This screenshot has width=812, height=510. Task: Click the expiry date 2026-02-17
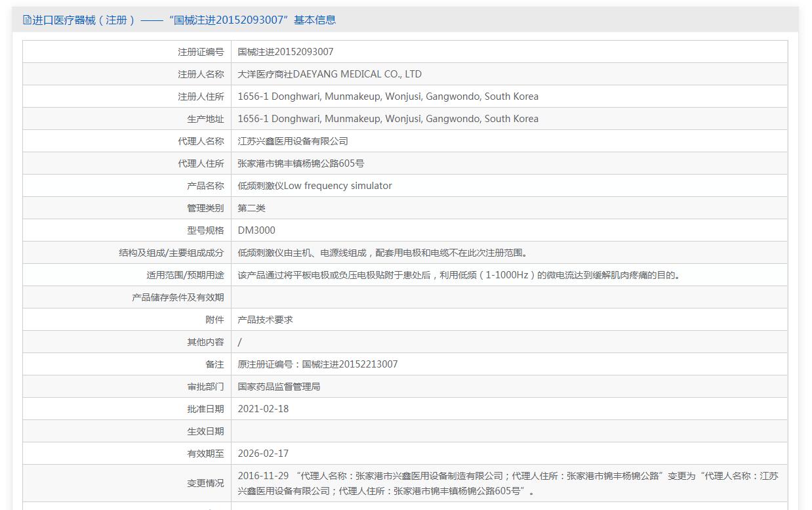pos(263,454)
